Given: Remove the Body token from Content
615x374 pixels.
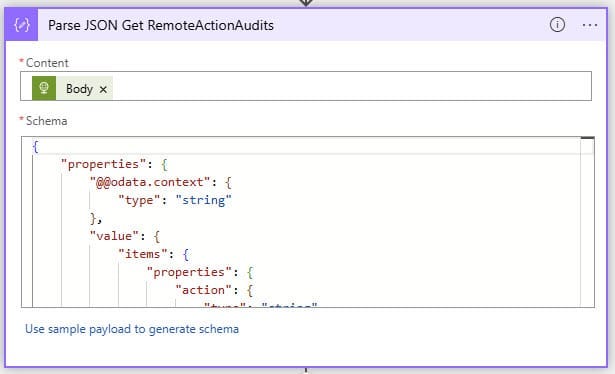Looking at the screenshot, I should tap(103, 89).
